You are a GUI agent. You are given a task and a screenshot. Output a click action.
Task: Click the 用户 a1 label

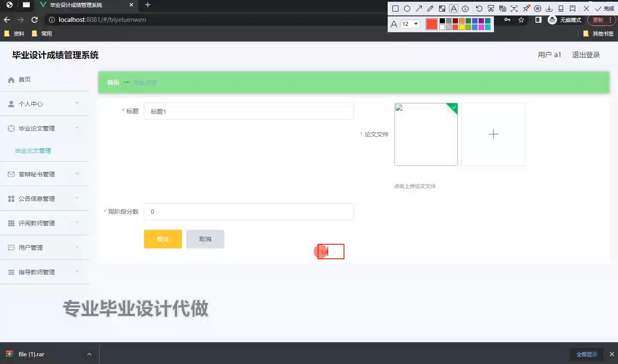549,55
